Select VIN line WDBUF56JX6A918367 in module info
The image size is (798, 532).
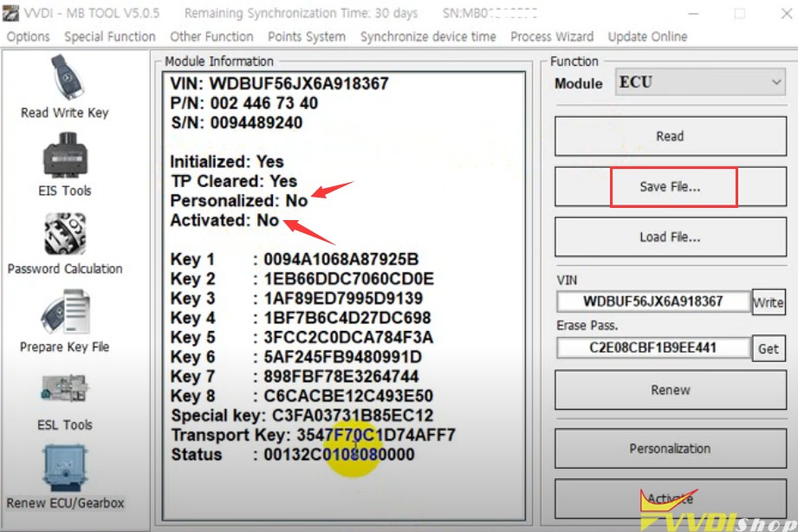279,83
